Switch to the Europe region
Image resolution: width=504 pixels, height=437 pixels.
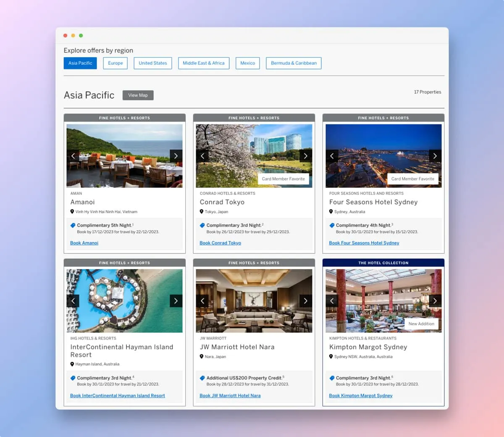(115, 63)
